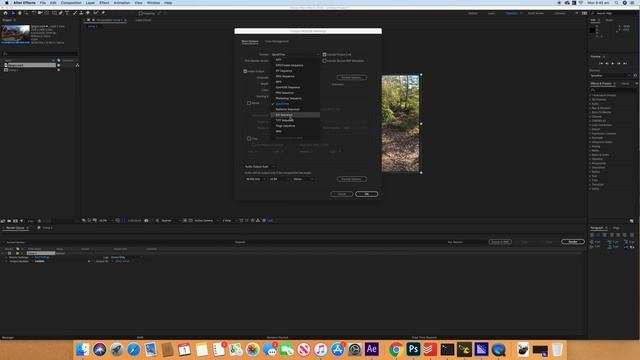Select the Clone Stamp tool
The width and height of the screenshot is (640, 360).
tap(81, 13)
